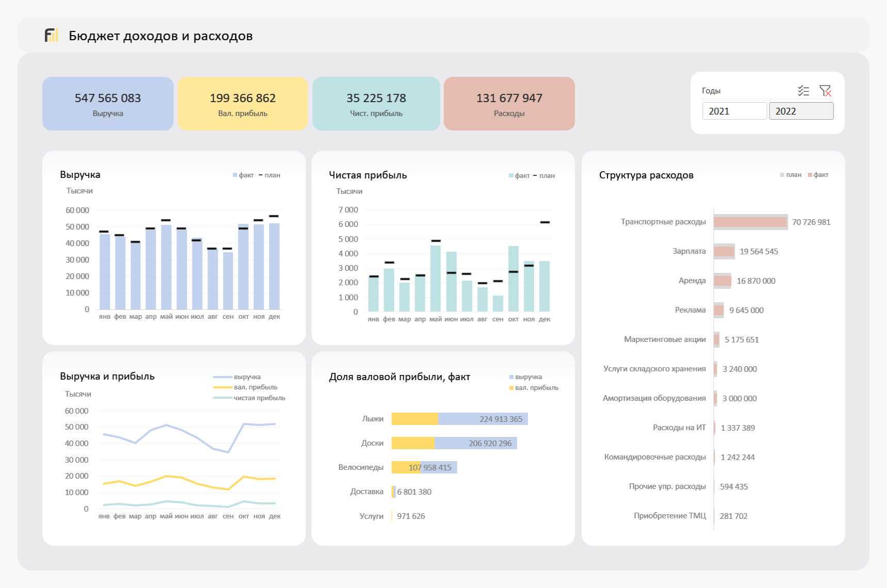Select the Доски bar showing 206 920 296

coord(454,443)
